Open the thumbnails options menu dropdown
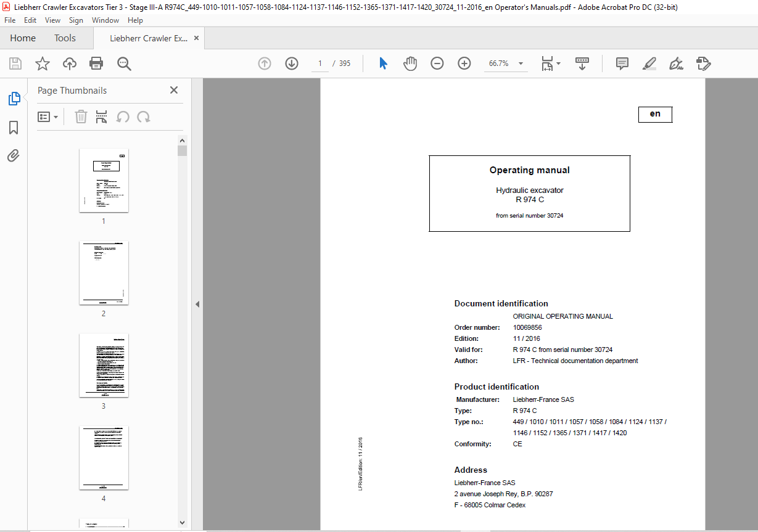Viewport: 758px width, 532px height. [x=47, y=117]
